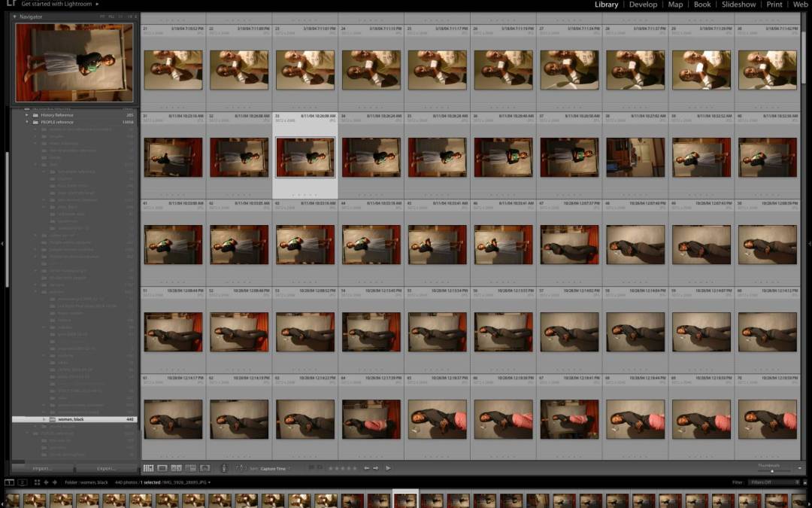Set Navigator zoom to FIT
The image size is (812, 508).
(x=102, y=17)
